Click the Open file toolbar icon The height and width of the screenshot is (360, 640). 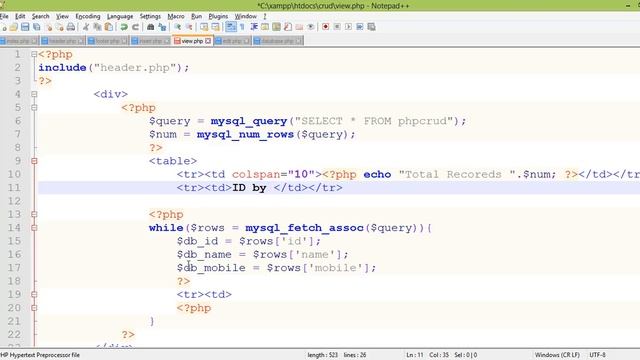coord(13,27)
